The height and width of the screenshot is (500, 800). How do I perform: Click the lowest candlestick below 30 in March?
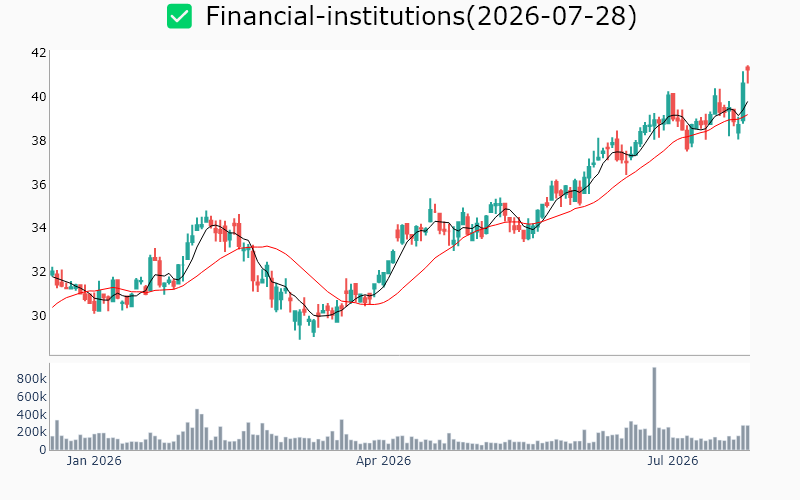[x=299, y=324]
